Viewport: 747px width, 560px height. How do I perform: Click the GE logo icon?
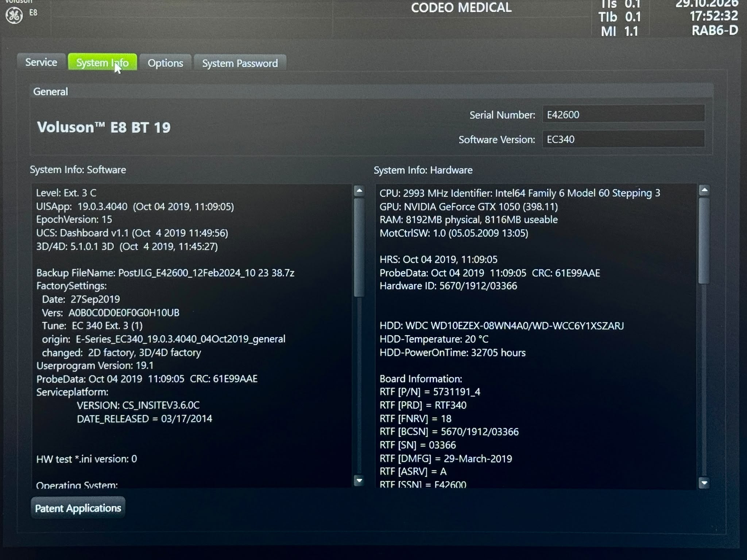click(15, 15)
